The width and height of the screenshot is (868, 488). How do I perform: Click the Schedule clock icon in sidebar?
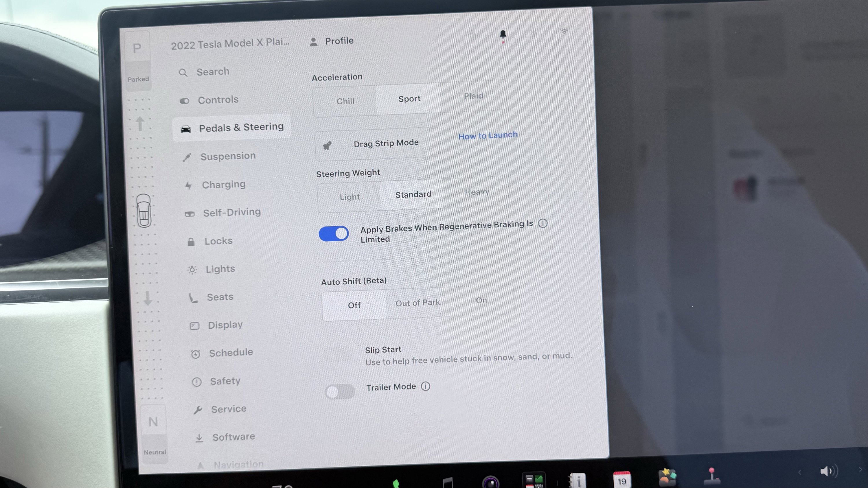[195, 353]
